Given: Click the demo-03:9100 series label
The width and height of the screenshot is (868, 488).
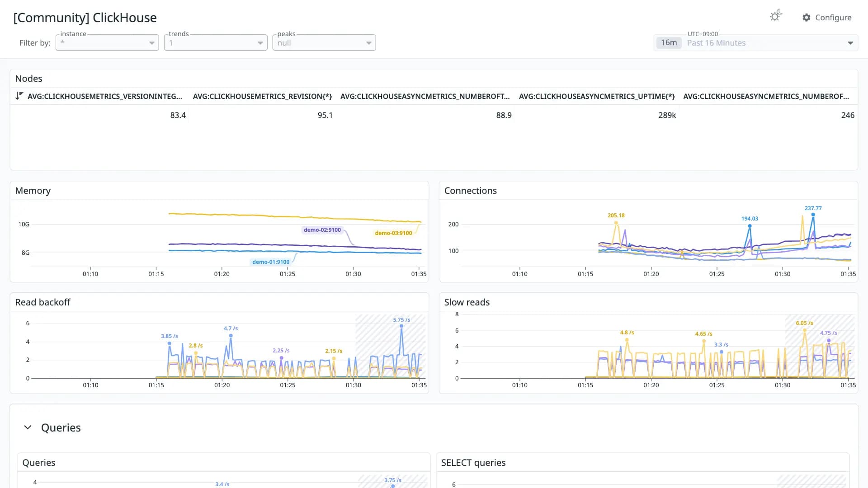Looking at the screenshot, I should click(393, 233).
